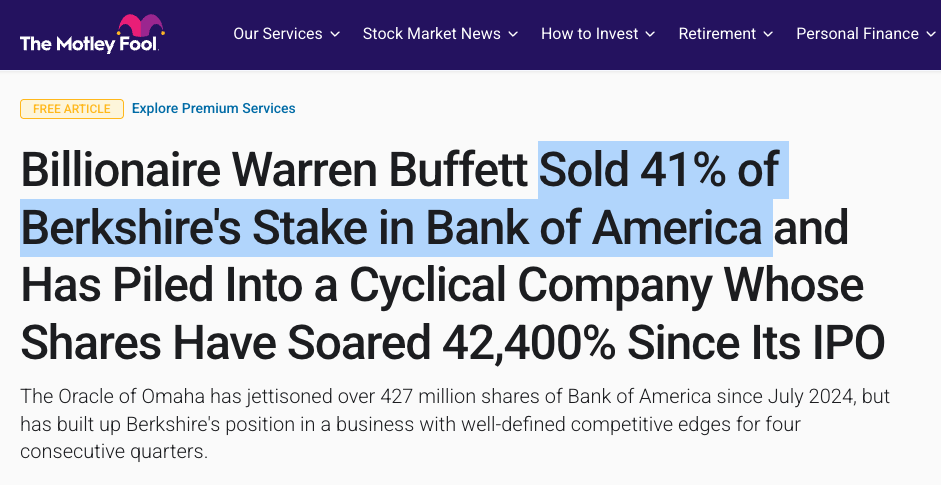941x485 pixels.
Task: Open the Stock Market News menu
Action: [431, 34]
